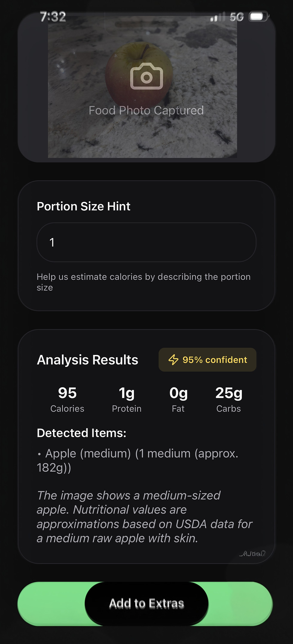Viewport: 293px width, 644px height.
Task: Tap the Detected Items heading
Action: (82, 433)
